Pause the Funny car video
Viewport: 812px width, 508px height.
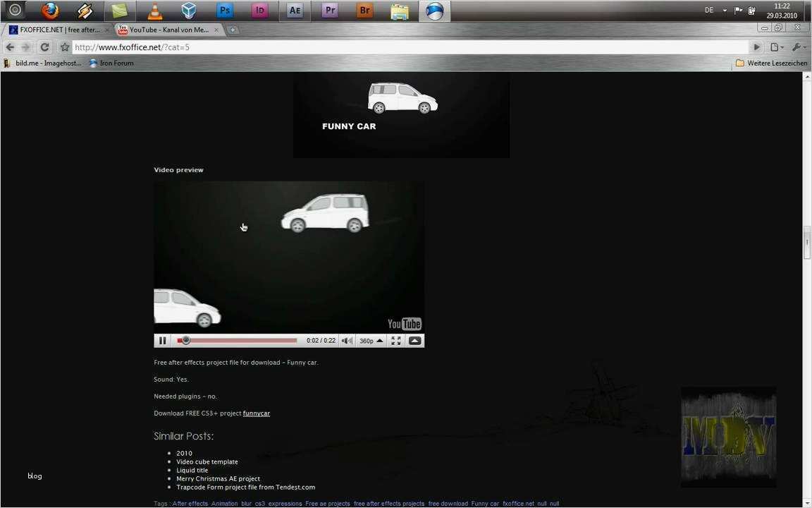click(162, 341)
